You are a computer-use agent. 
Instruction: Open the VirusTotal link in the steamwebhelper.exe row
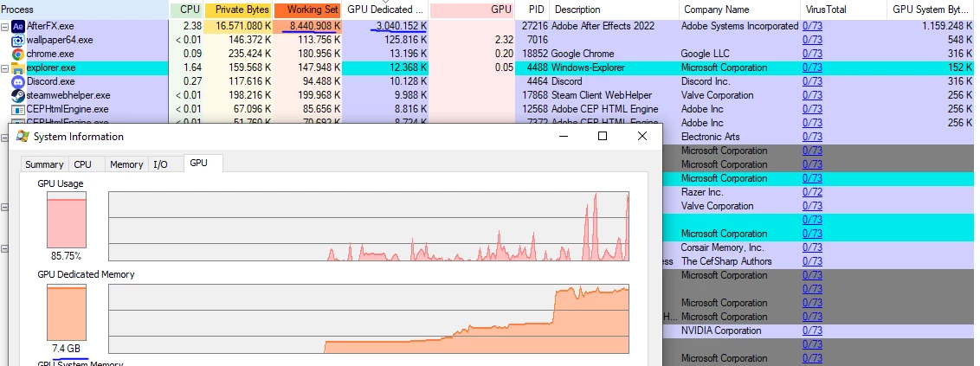[x=813, y=95]
